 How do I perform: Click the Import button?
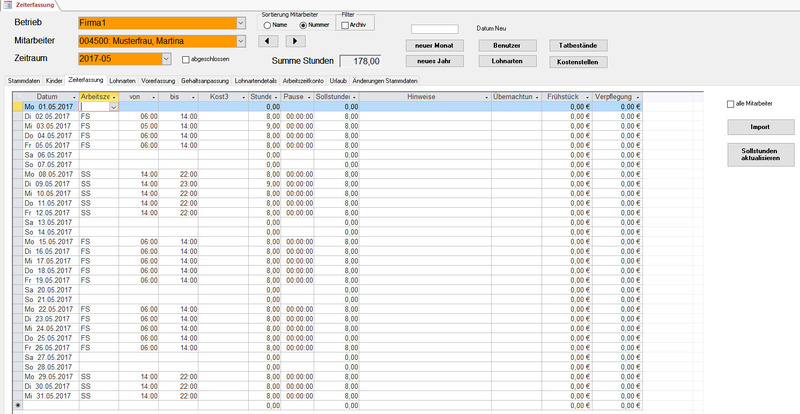pyautogui.click(x=760, y=127)
